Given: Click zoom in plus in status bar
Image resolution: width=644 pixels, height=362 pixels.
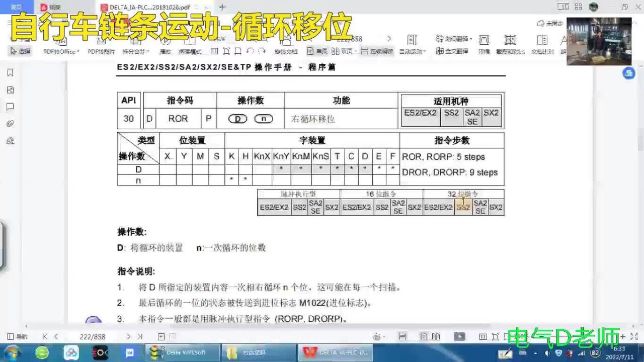Looking at the screenshot, I should point(623,337).
